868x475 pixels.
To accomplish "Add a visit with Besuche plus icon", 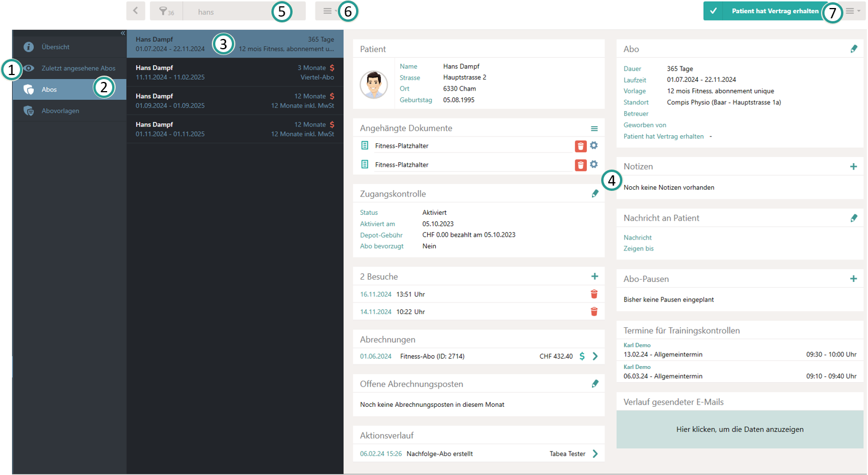I will [x=594, y=276].
